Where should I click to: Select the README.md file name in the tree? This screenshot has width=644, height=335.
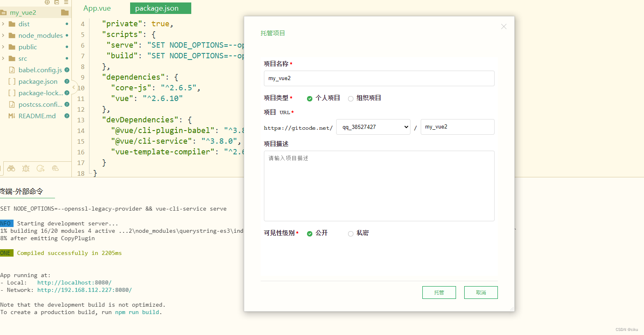37,116
